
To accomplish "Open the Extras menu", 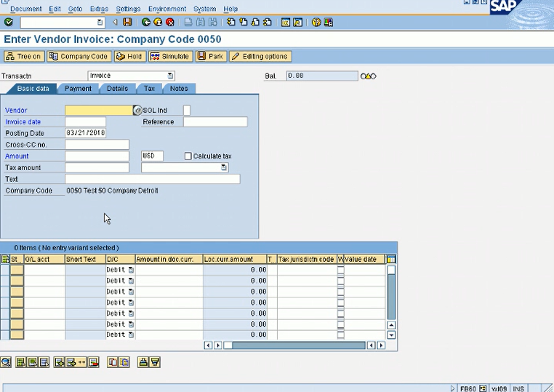I will point(99,9).
